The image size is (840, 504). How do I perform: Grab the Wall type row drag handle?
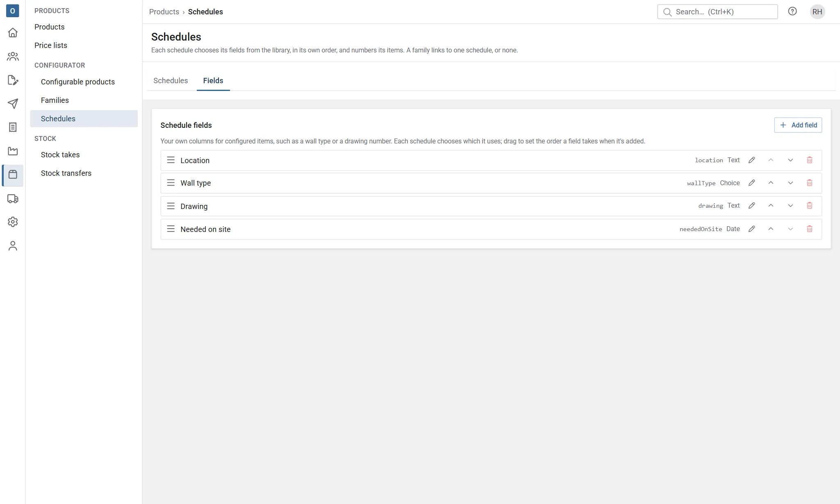pos(171,183)
